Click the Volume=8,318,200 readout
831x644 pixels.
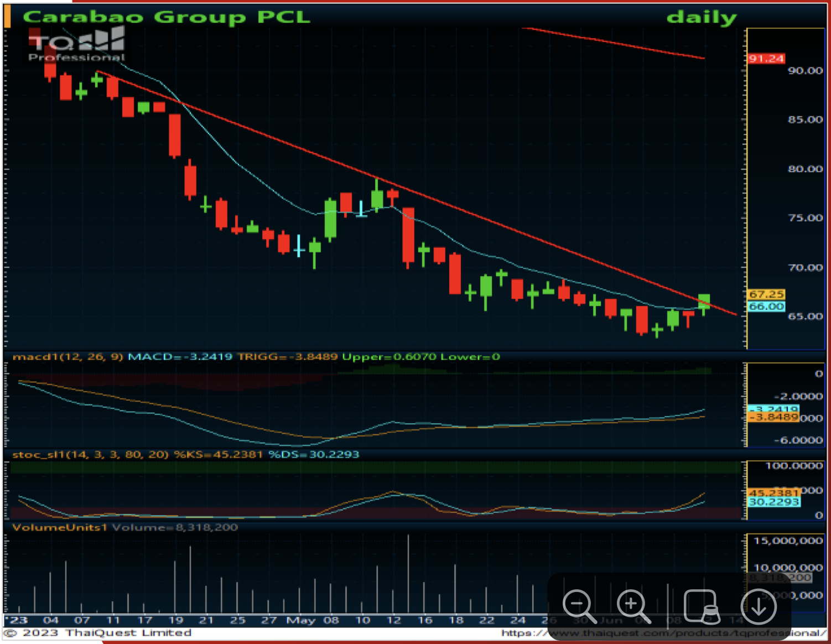coord(175,527)
